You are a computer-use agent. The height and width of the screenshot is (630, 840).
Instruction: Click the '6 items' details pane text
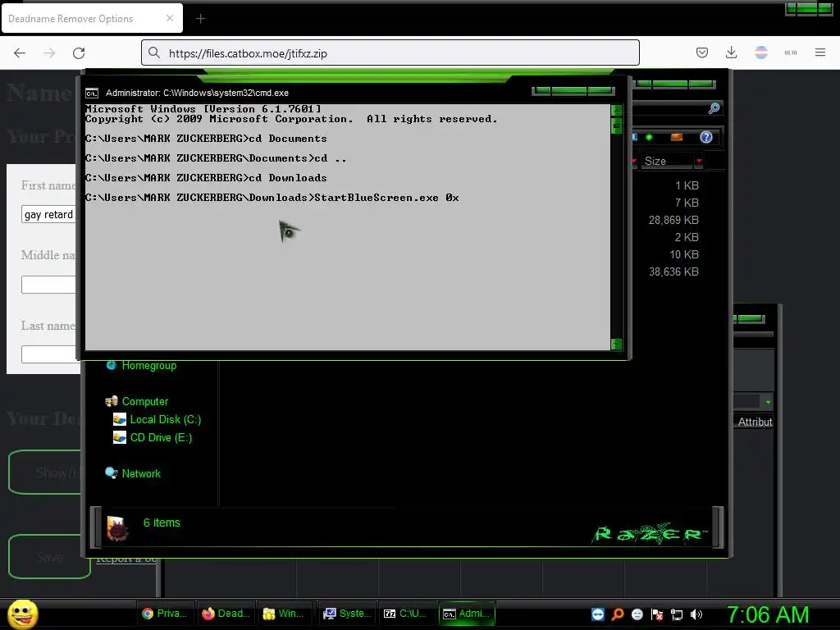click(x=162, y=523)
